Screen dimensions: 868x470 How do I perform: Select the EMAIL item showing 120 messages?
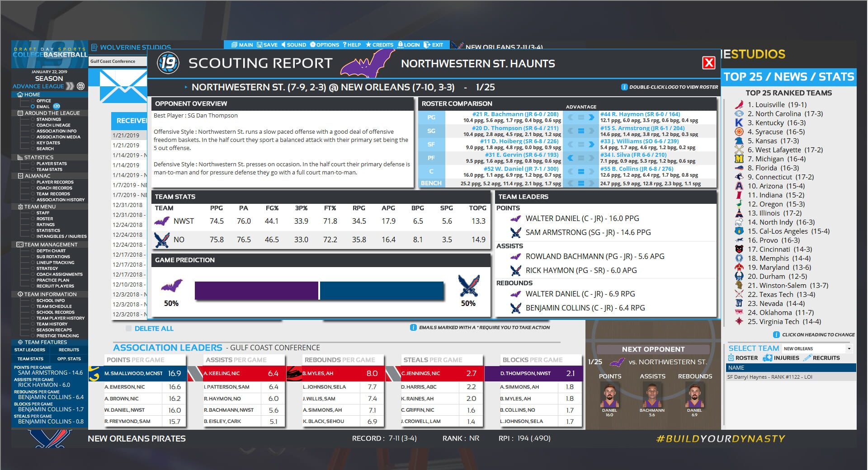pos(44,106)
